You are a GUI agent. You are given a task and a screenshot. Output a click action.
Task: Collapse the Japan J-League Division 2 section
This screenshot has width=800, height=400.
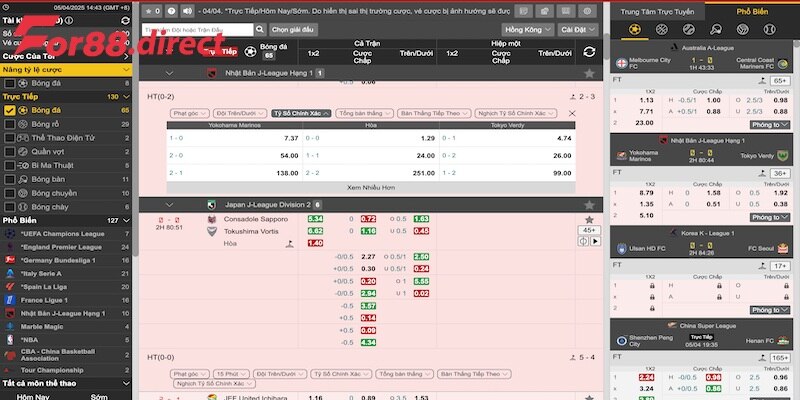tap(169, 204)
